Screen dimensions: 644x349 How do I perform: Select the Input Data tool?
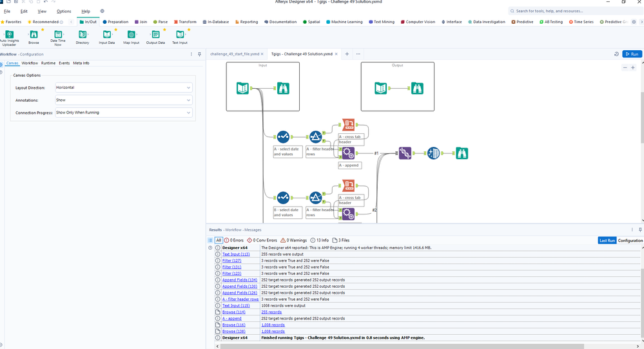107,37
